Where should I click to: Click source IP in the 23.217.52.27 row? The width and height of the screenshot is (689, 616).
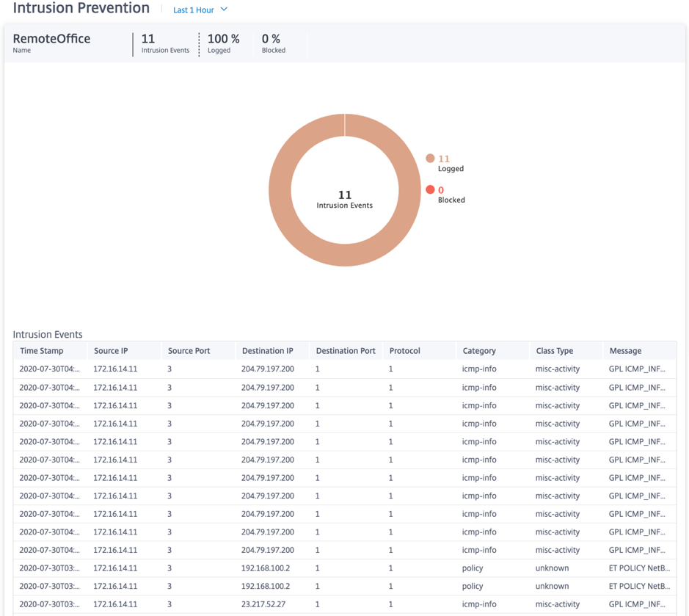(115, 604)
